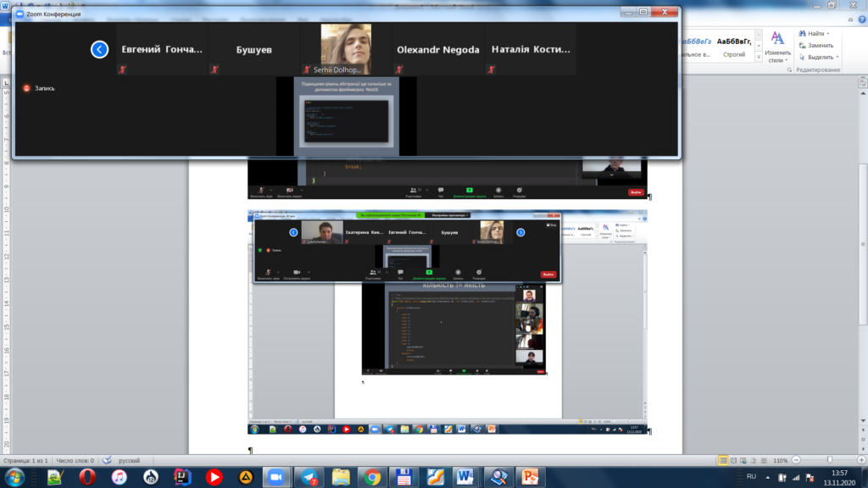Click the red play-button app on the taskbar

[214, 477]
